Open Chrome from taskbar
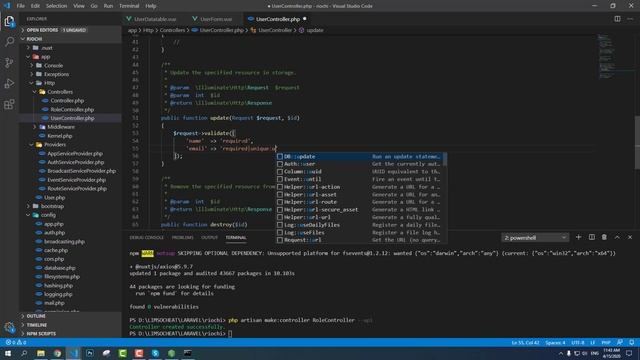Screen dimensions: 640x360 click(57, 353)
